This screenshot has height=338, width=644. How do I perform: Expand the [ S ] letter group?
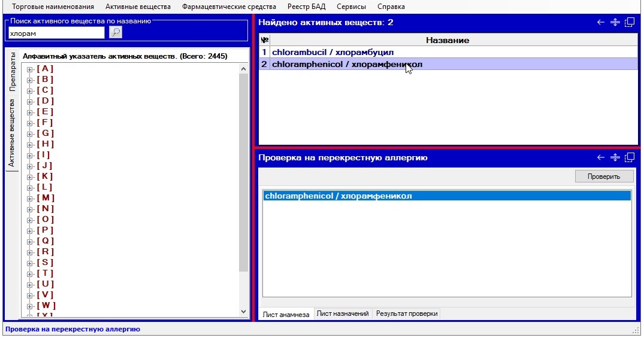tap(30, 263)
